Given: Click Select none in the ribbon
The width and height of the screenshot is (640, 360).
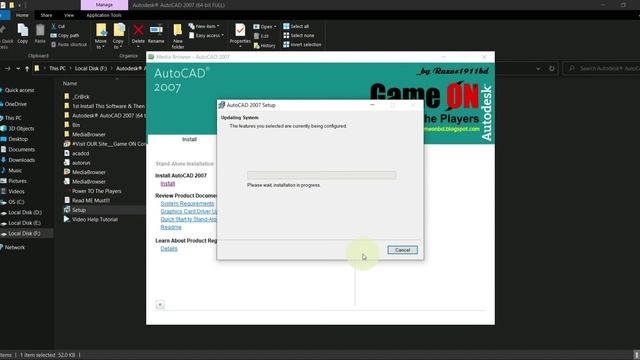Looking at the screenshot, I should click(299, 36).
